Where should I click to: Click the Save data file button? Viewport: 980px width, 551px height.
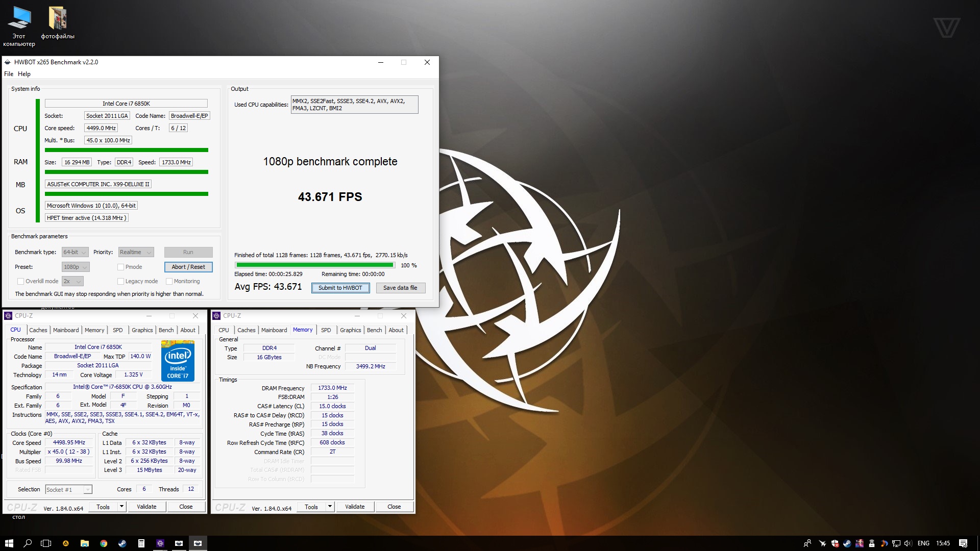400,288
